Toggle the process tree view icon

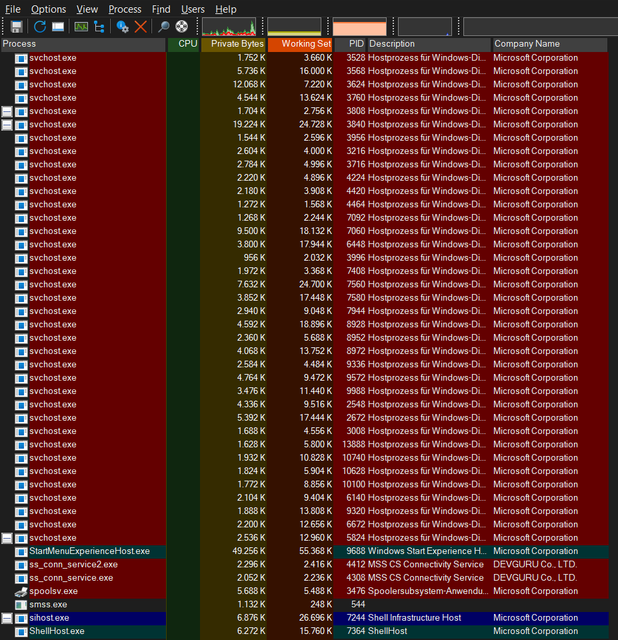pos(99,27)
